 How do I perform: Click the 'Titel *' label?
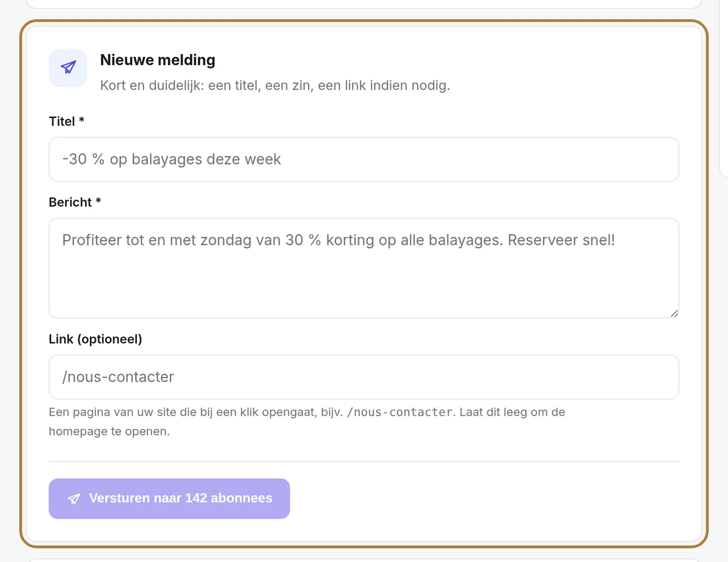66,121
